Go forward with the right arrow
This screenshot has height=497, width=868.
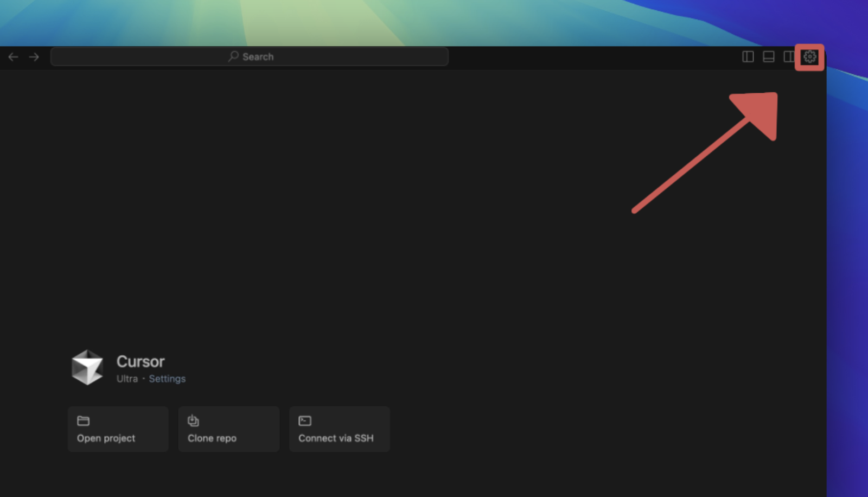coord(34,57)
